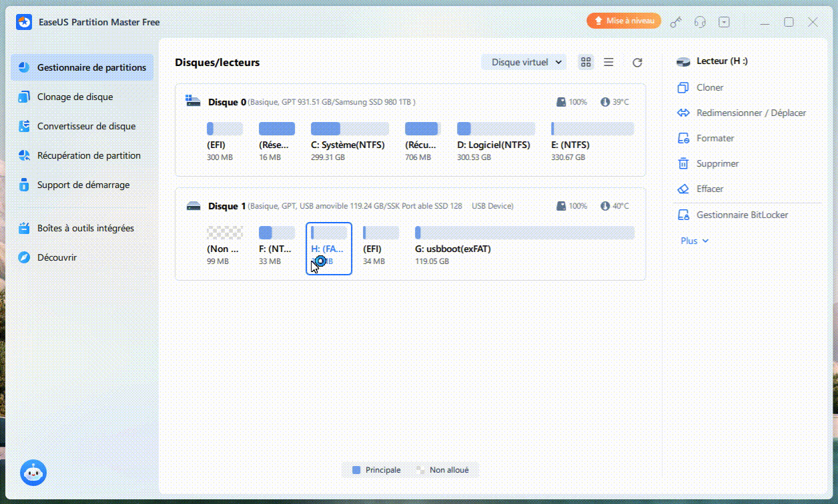
Task: Go to Convertisseur de disque
Action: coord(86,126)
